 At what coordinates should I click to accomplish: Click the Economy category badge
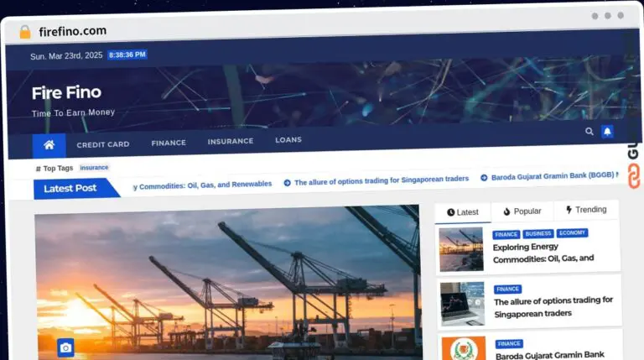click(572, 233)
